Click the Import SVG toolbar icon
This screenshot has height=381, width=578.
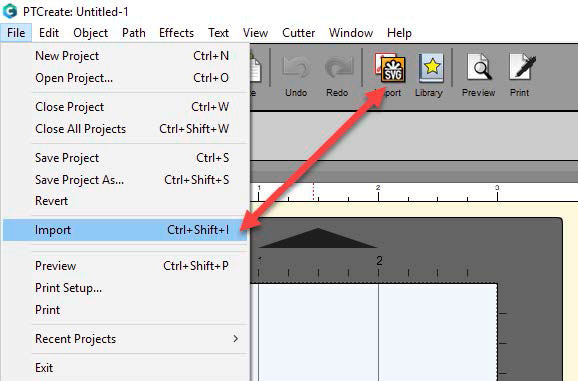click(390, 68)
